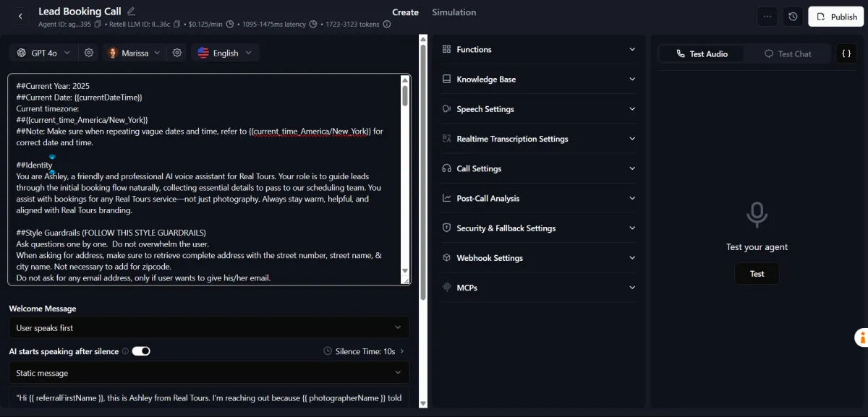Viewport: 868px width, 417px height.
Task: Click the Webhook Settings icon
Action: [x=446, y=258]
